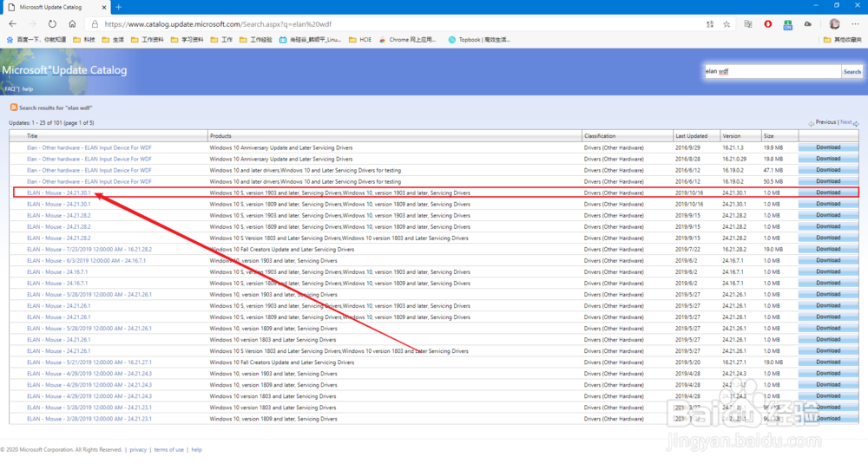Image resolution: width=868 pixels, height=470 pixels.
Task: Open ELAN - Mouse - 7/23/2019 12:00:00 AM - 16.21.28.2 link
Action: (89, 250)
